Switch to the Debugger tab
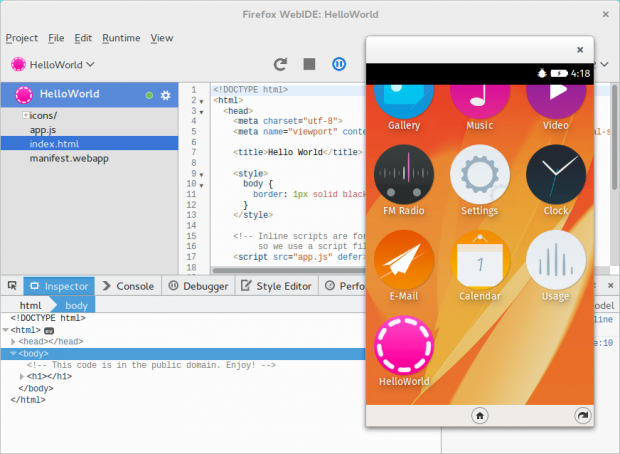 tap(198, 286)
